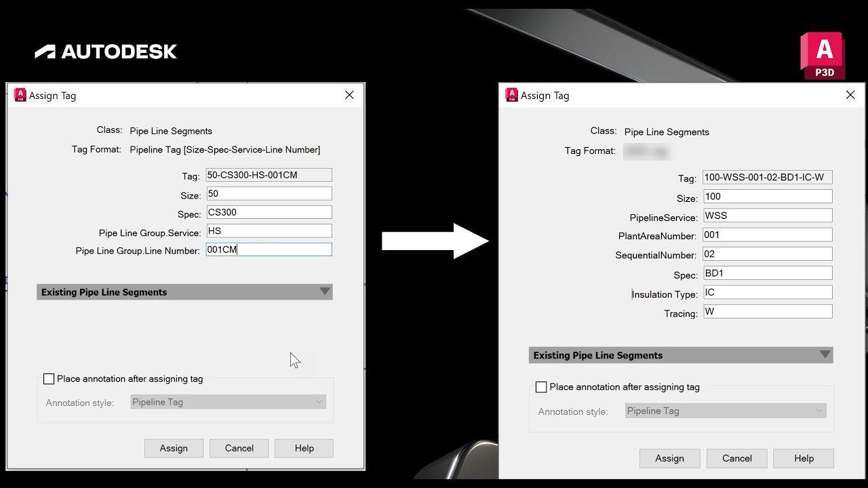The image size is (868, 488).
Task: Open Annotation style dropdown in left dialog
Action: [228, 402]
